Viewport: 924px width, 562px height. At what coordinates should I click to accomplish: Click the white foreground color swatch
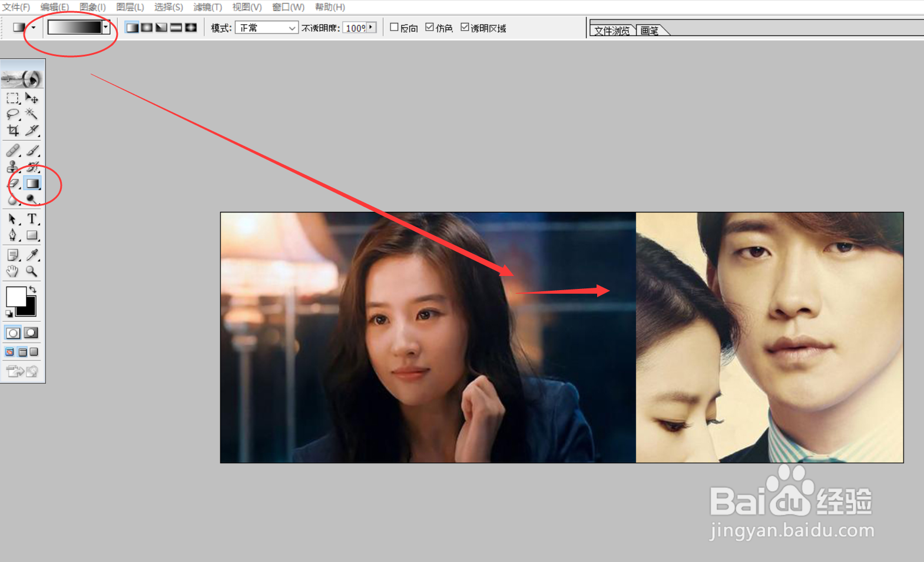tap(16, 296)
